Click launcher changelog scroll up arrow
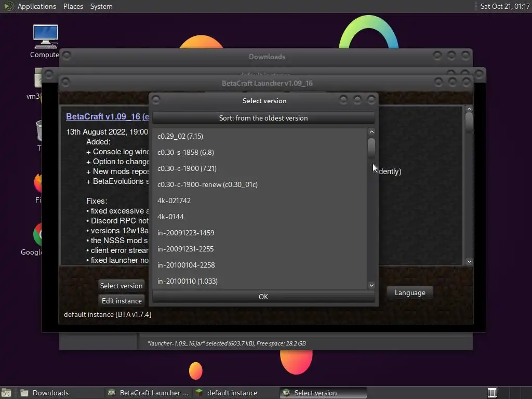The height and width of the screenshot is (399, 532). point(469,109)
